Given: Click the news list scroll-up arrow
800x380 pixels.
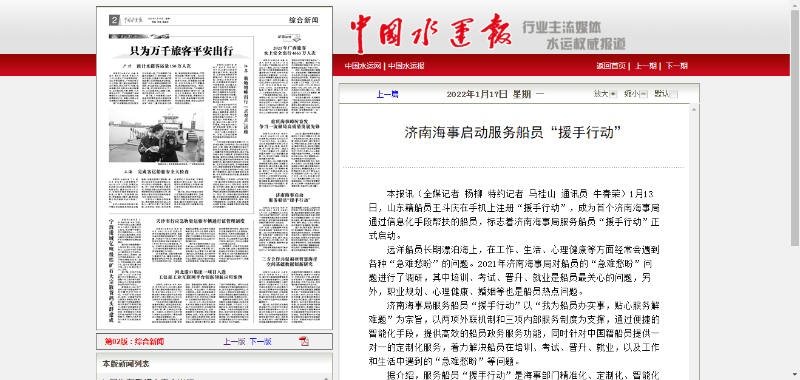Looking at the screenshot, I should coord(327,378).
